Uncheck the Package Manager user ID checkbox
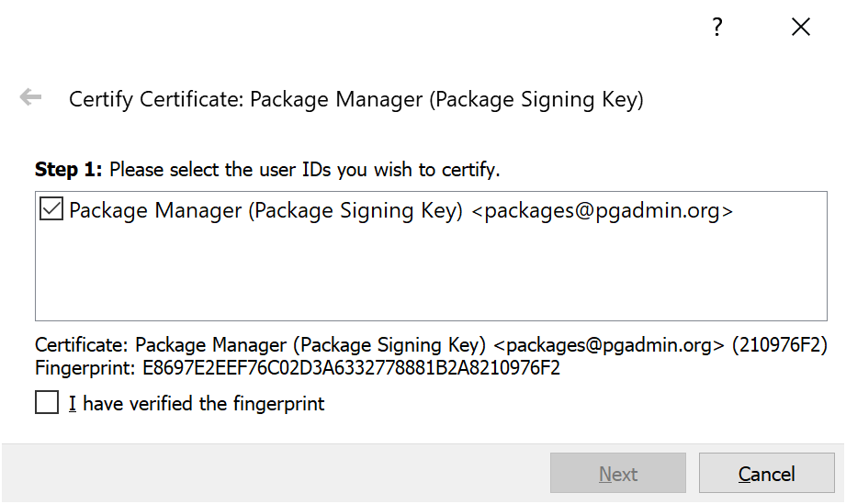 pyautogui.click(x=51, y=210)
